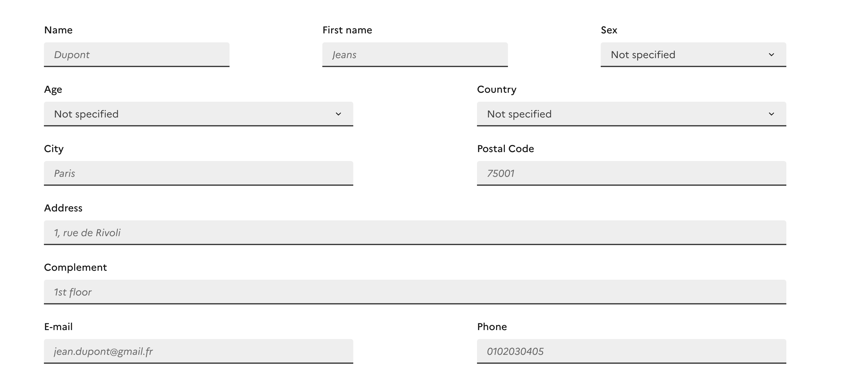Click the "Complement" field label
Viewport: 868px width, 382px height.
pyautogui.click(x=75, y=267)
